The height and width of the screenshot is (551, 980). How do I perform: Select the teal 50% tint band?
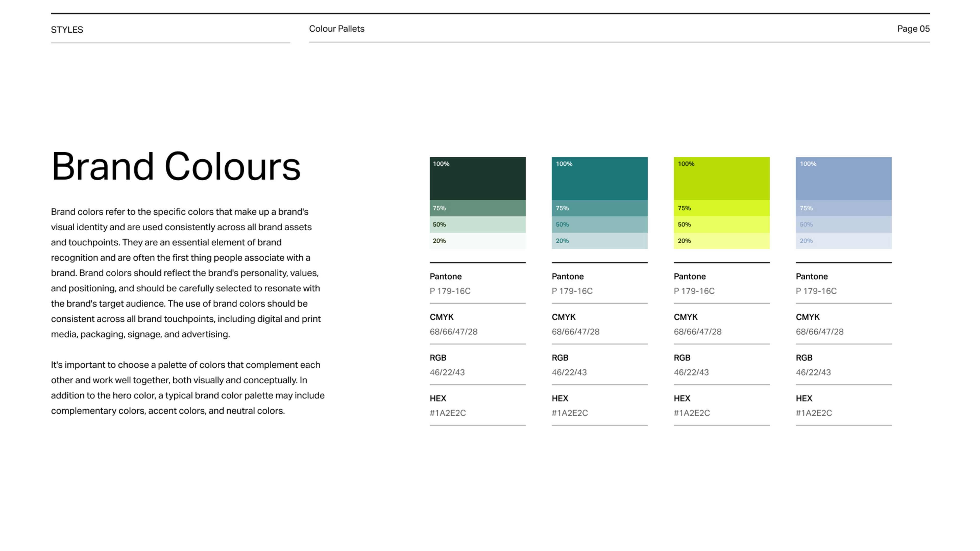coord(599,224)
